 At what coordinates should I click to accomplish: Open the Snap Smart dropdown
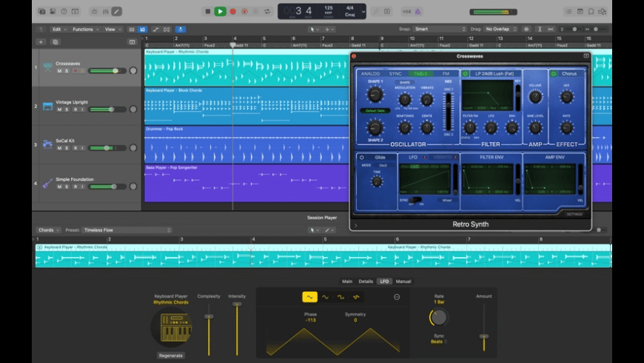tap(440, 29)
